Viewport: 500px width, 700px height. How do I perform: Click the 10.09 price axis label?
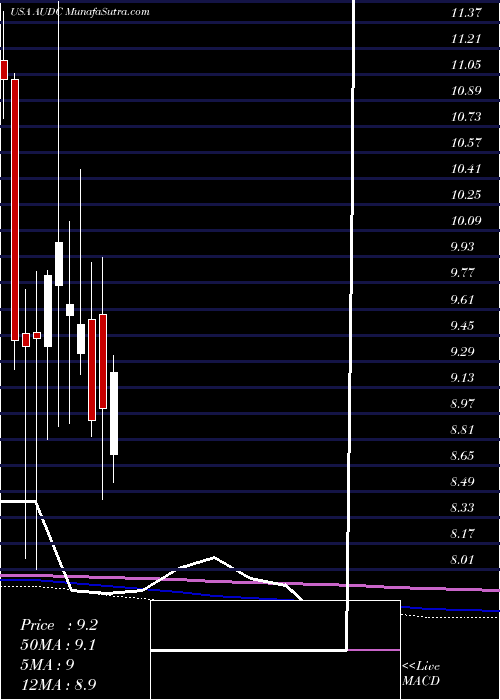point(466,221)
